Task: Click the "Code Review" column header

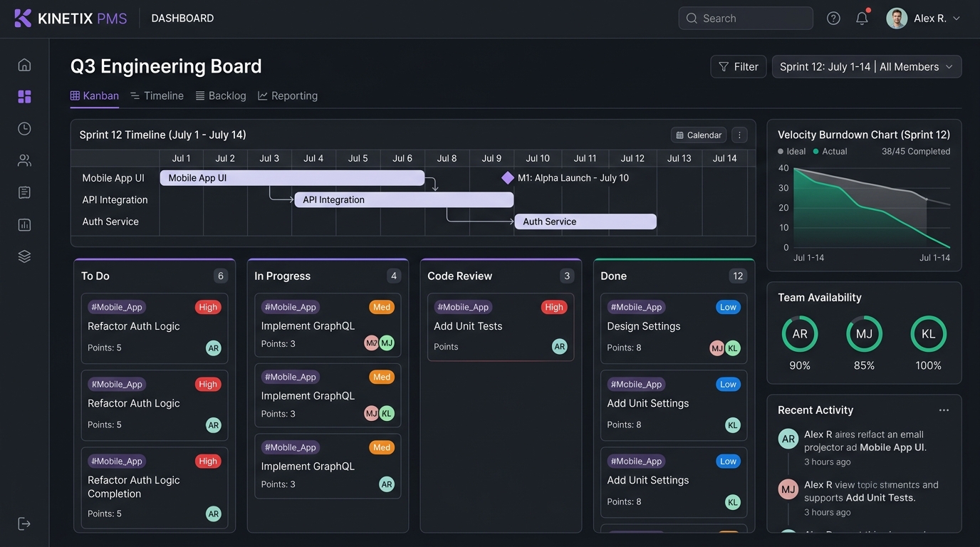Action: (460, 276)
